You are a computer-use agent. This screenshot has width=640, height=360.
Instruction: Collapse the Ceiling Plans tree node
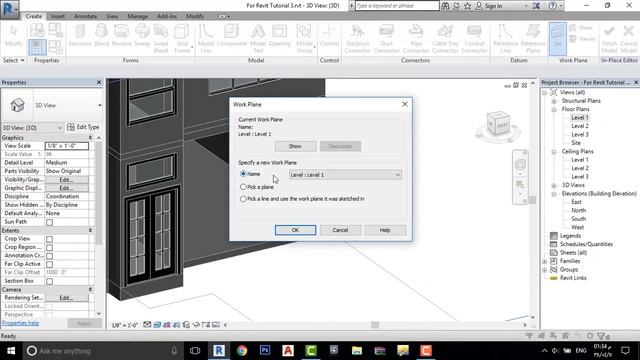(554, 151)
